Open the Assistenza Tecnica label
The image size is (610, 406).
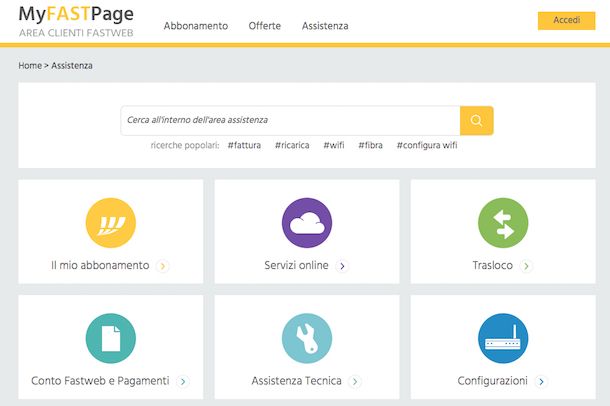[x=296, y=381]
